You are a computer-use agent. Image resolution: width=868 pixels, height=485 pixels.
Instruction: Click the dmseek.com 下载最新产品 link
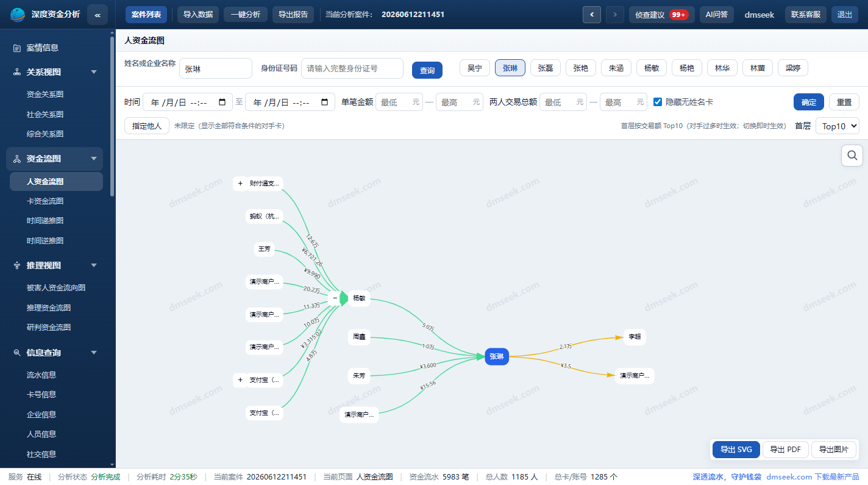(813, 476)
